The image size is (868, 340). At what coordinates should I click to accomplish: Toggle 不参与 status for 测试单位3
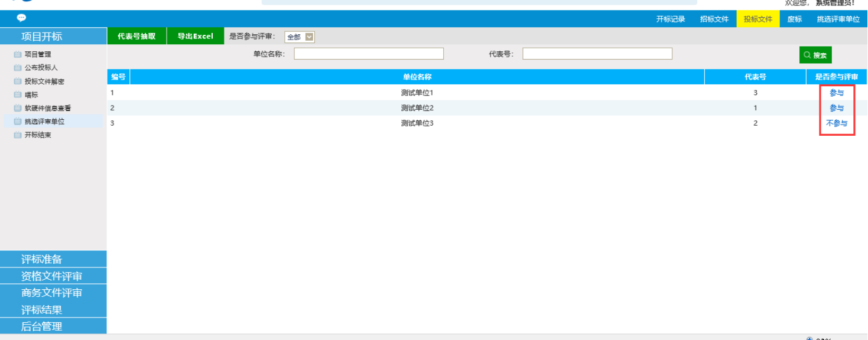[x=837, y=123]
